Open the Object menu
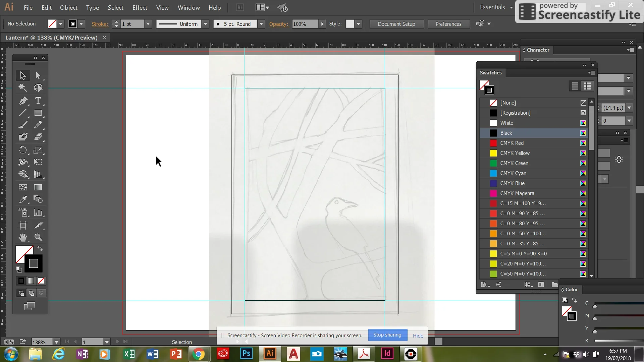644x362 pixels. pos(68,7)
